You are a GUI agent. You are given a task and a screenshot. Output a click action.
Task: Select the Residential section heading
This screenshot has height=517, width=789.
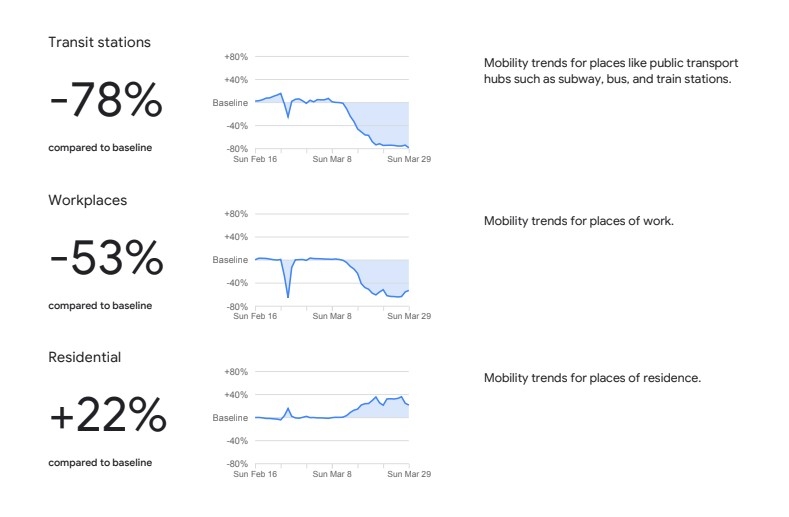pos(85,357)
